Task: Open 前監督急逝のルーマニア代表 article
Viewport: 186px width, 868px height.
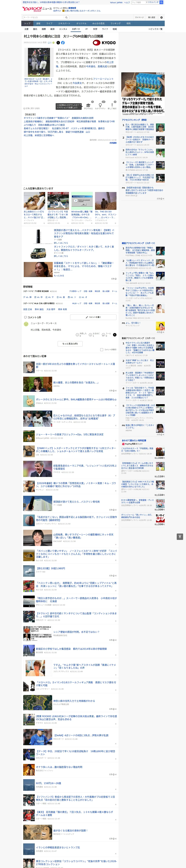Action: 85,467
